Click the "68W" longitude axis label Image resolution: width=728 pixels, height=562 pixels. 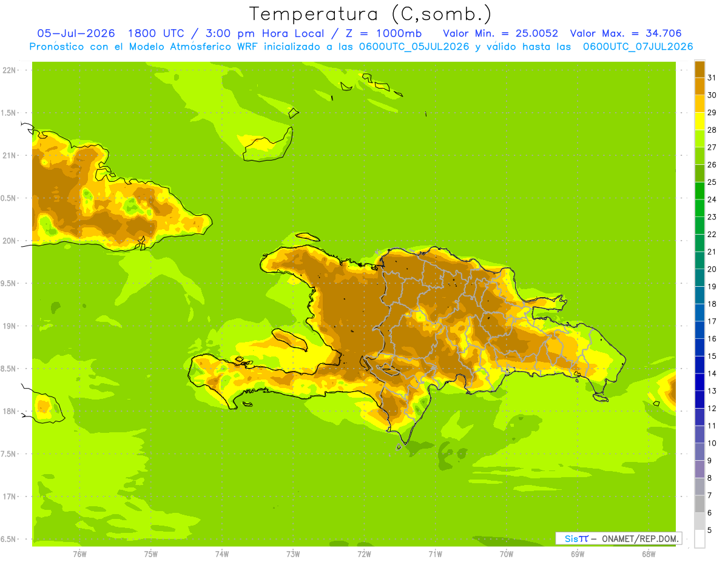pos(649,554)
